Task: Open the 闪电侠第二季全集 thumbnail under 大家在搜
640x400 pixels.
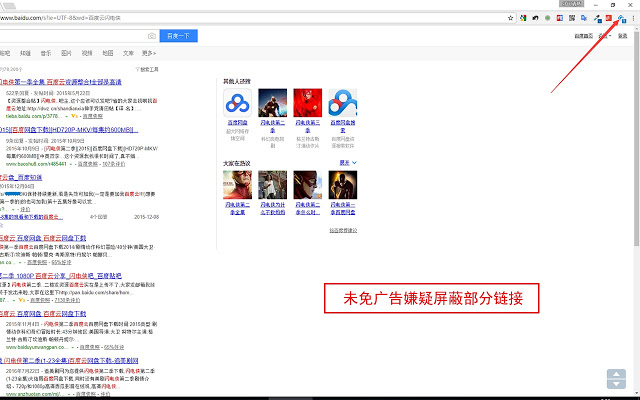Action: [238, 185]
